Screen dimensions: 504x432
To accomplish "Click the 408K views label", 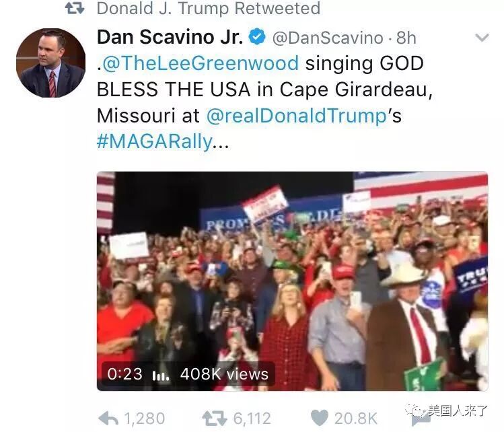I will (x=224, y=374).
